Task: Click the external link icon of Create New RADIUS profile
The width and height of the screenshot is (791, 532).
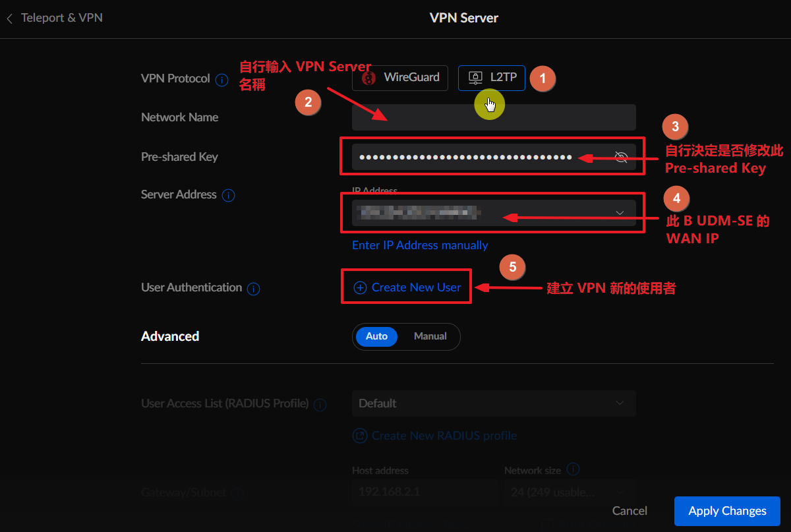Action: 360,436
